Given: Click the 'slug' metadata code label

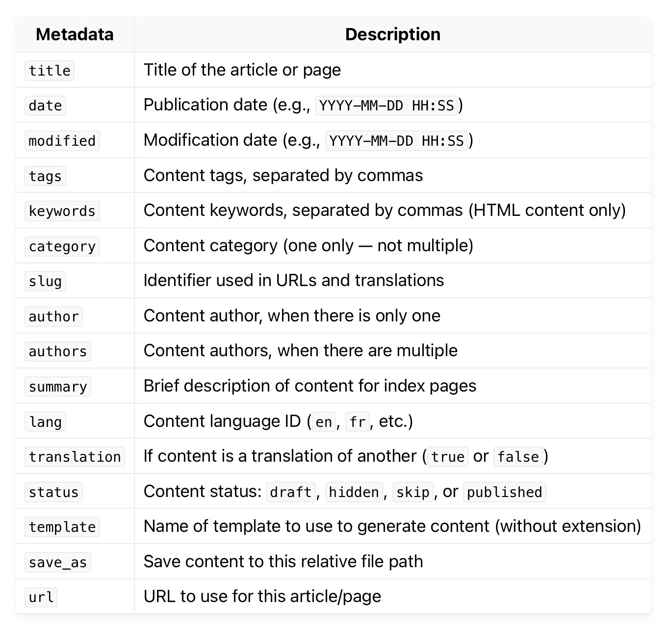Looking at the screenshot, I should click(x=45, y=281).
